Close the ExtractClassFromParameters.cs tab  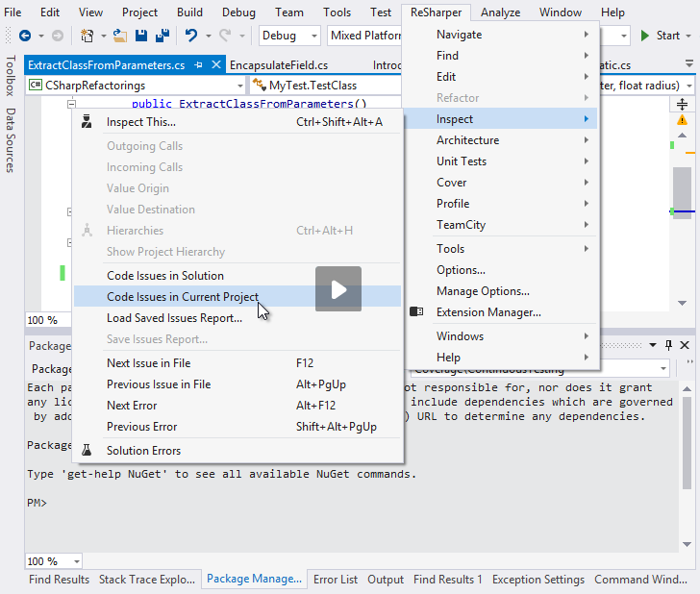[x=216, y=64]
